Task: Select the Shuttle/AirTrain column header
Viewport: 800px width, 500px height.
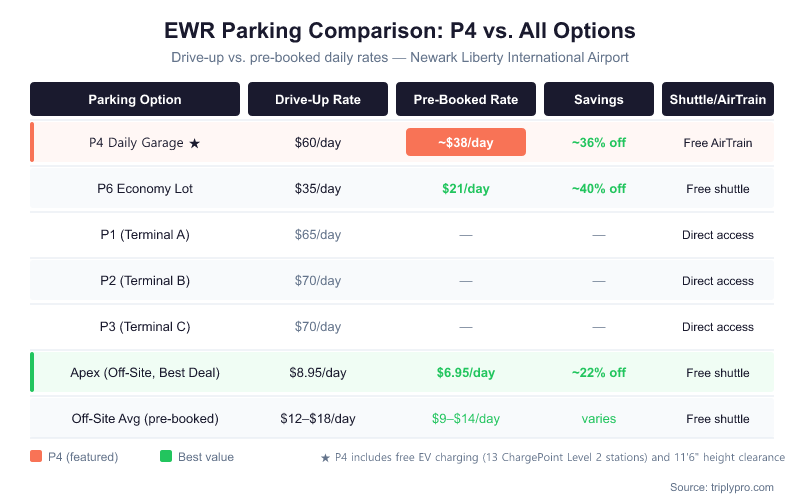Action: [717, 99]
